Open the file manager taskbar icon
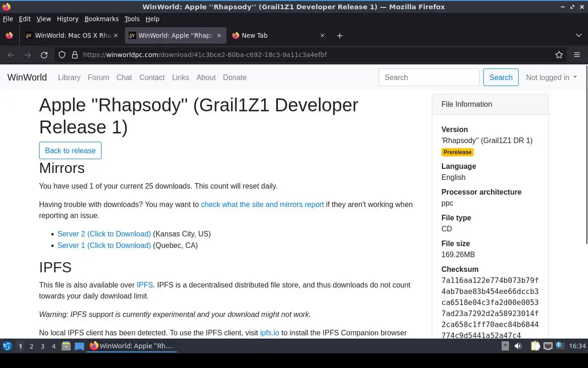 pos(66,346)
